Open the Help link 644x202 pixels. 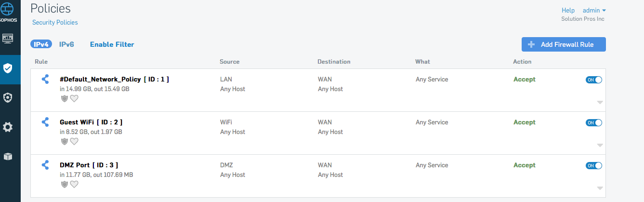tap(568, 10)
